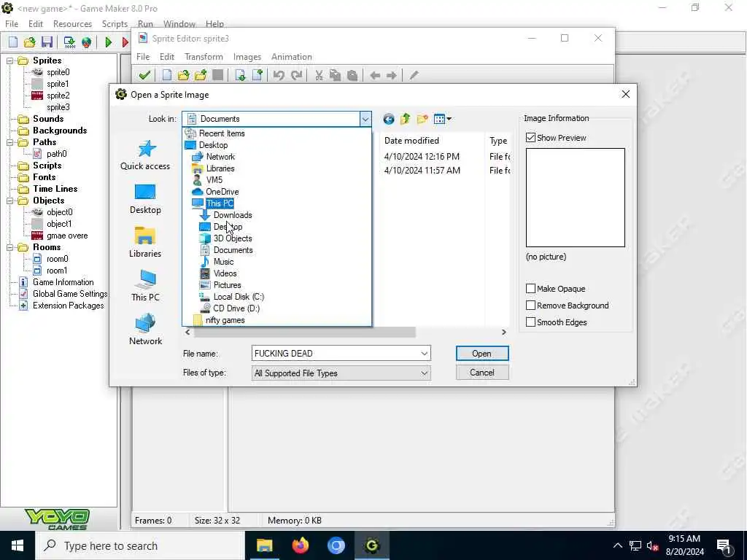This screenshot has width=747, height=560.
Task: Select Global Game Settings in resource tree
Action: click(x=70, y=294)
